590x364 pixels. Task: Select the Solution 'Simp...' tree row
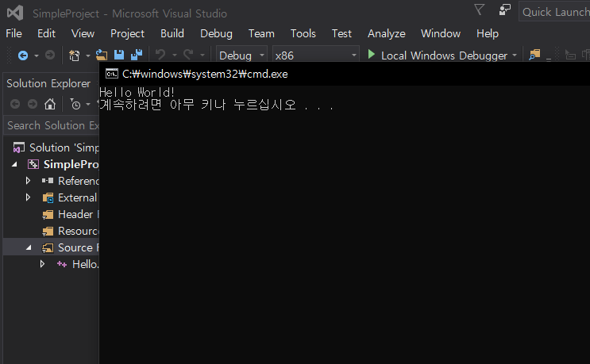pyautogui.click(x=51, y=148)
